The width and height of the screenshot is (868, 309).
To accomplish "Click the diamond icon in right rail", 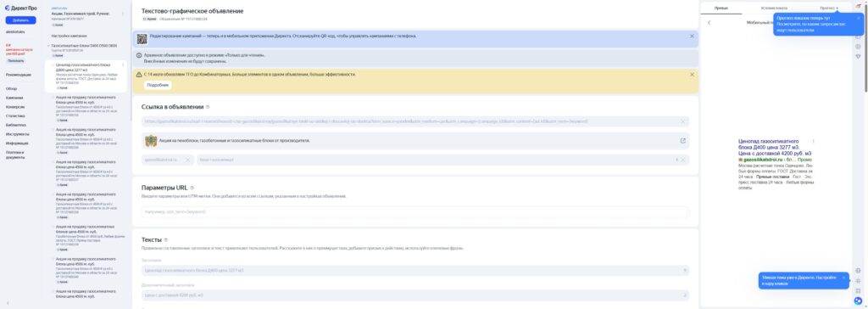I will coord(858,56).
